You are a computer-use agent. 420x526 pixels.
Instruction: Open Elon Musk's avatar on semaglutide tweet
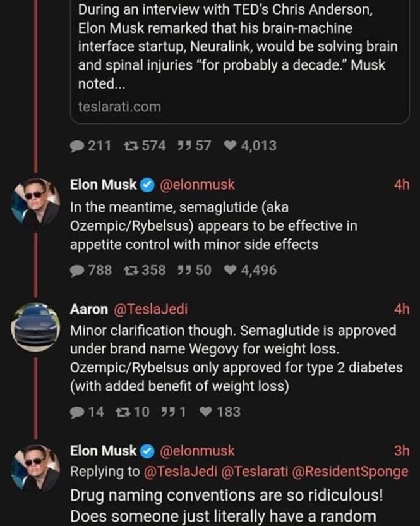click(x=35, y=202)
